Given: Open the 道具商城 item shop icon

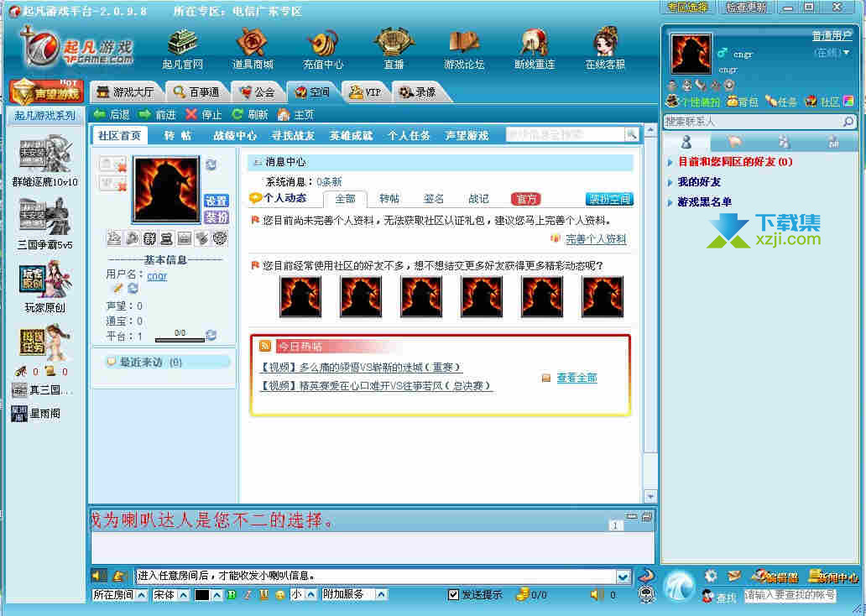Looking at the screenshot, I should pyautogui.click(x=253, y=50).
